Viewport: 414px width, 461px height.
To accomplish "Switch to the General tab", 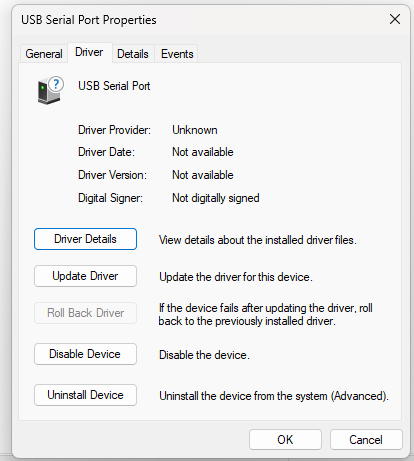I will 44,54.
